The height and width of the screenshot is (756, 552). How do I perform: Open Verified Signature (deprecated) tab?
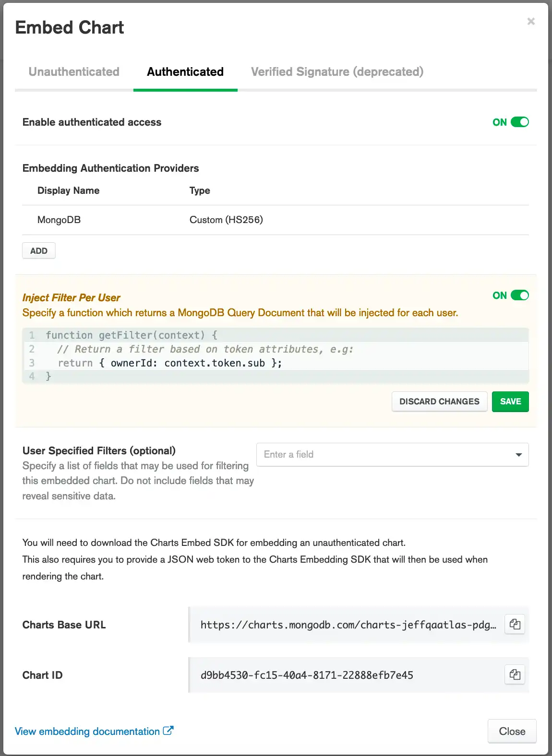click(x=337, y=72)
